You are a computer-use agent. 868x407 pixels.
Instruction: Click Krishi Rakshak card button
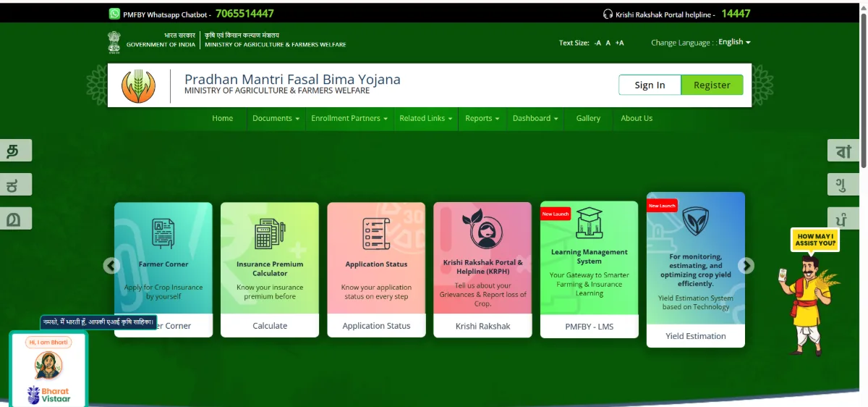[x=482, y=326]
